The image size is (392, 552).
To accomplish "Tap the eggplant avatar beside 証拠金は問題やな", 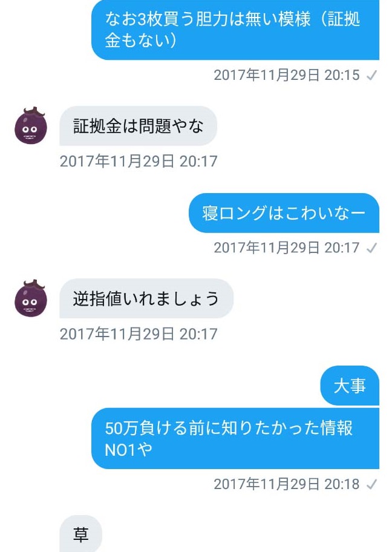I will [x=31, y=126].
